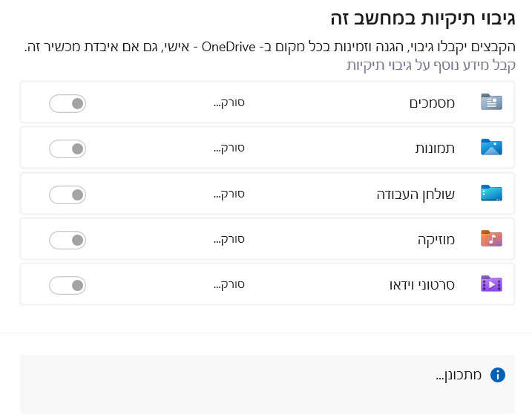Click the Documents (מסמכים) folder icon
This screenshot has width=532, height=418.
point(491,102)
